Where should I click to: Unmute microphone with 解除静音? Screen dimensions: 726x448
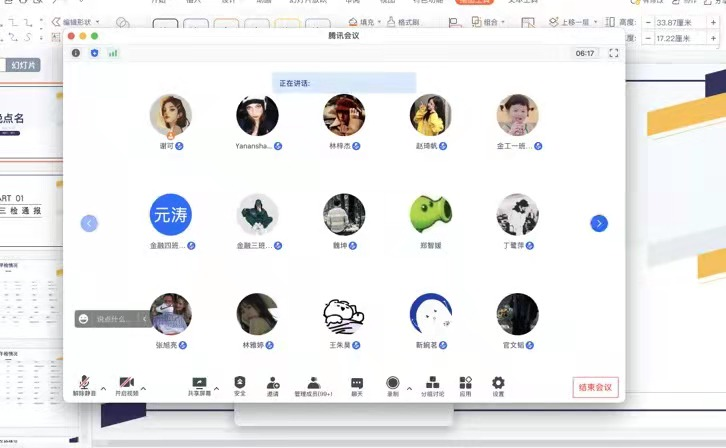(86, 383)
